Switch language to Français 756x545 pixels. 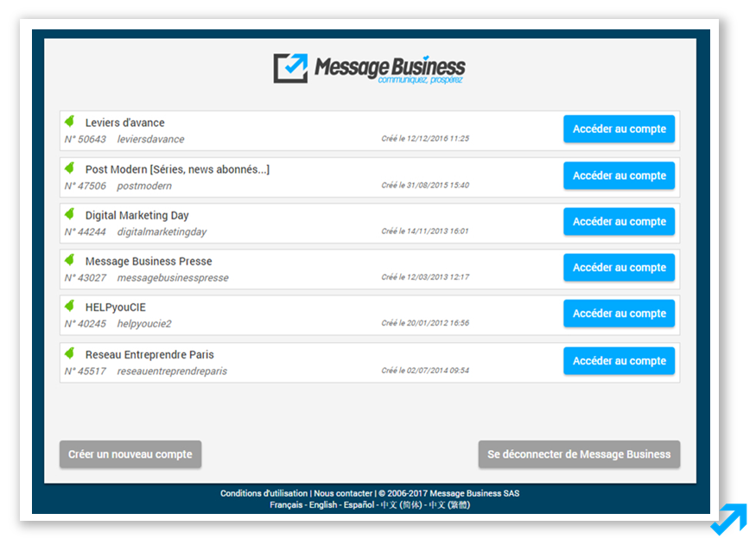[286, 504]
